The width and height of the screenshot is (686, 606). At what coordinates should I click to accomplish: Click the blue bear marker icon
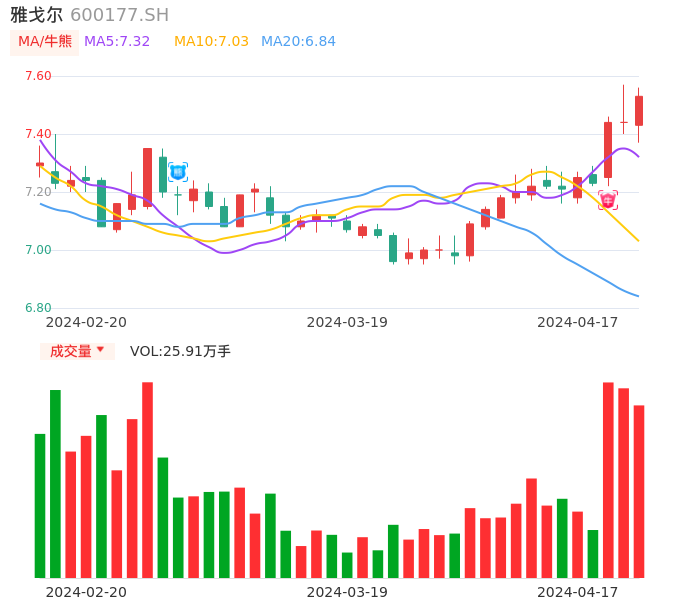[178, 171]
